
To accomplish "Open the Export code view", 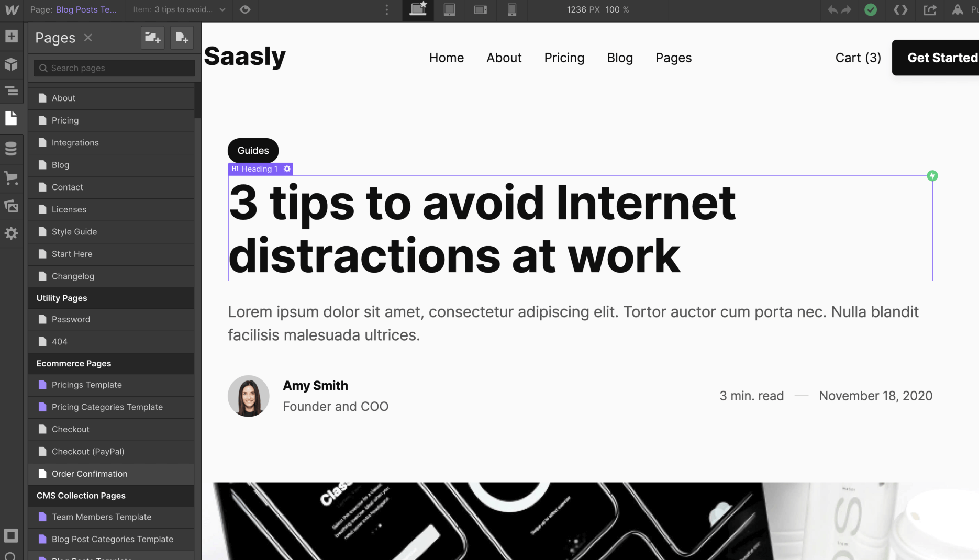I will pyautogui.click(x=900, y=9).
